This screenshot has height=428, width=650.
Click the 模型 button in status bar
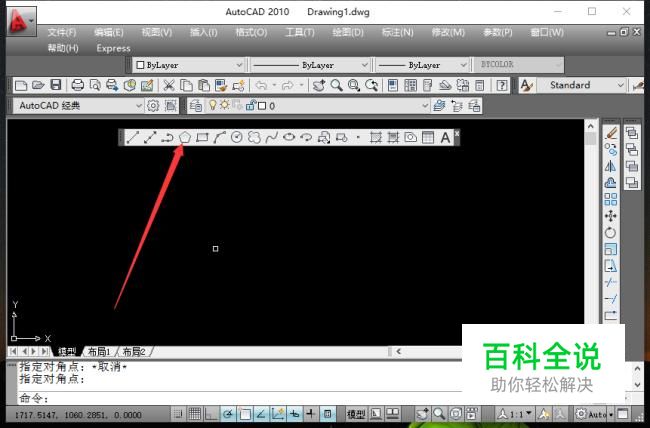[x=356, y=413]
